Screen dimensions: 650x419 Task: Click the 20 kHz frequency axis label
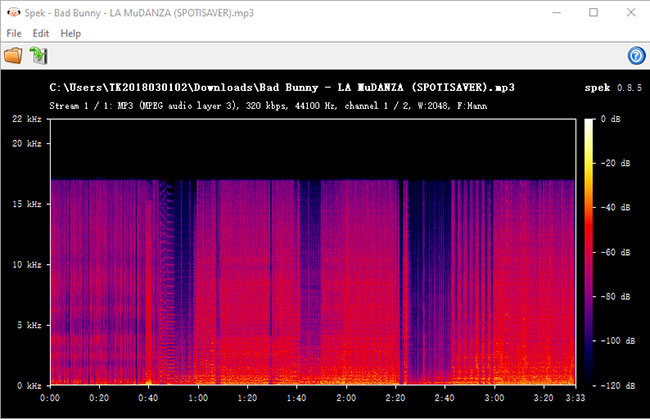coord(27,144)
